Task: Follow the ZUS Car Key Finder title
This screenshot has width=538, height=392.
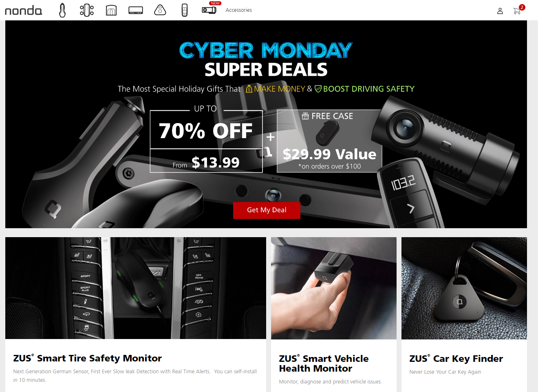Action: [456, 359]
